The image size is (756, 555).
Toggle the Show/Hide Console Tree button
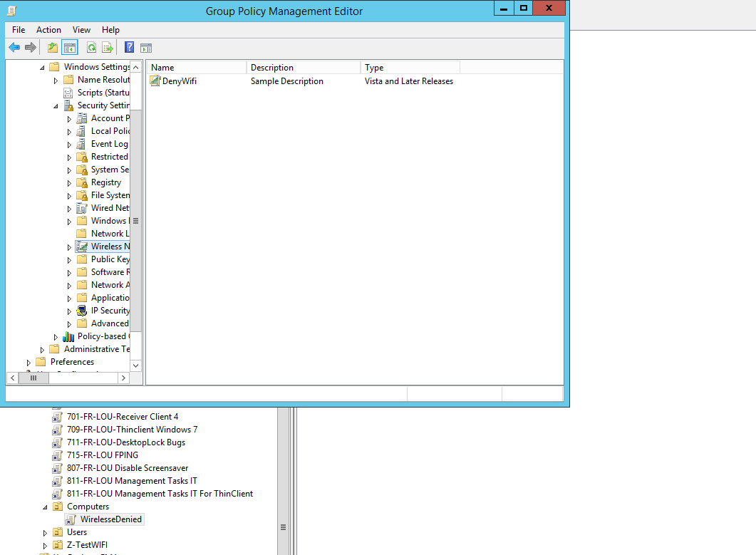(x=70, y=48)
